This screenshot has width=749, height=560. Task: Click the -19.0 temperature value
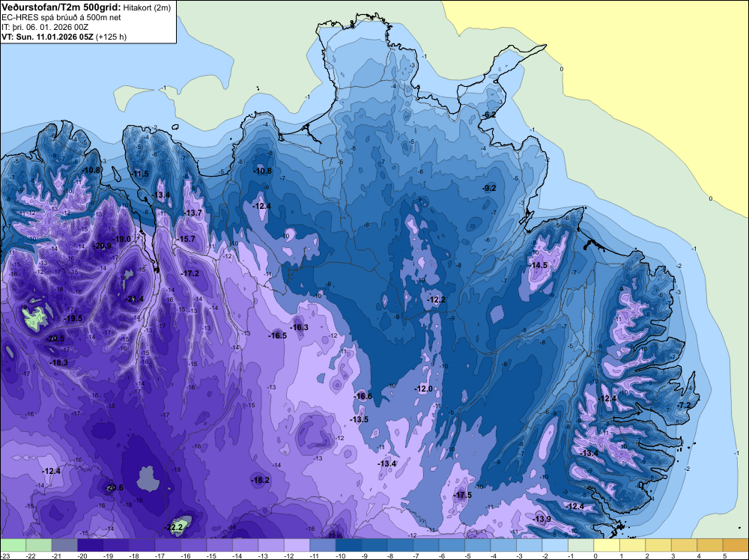pyautogui.click(x=121, y=239)
